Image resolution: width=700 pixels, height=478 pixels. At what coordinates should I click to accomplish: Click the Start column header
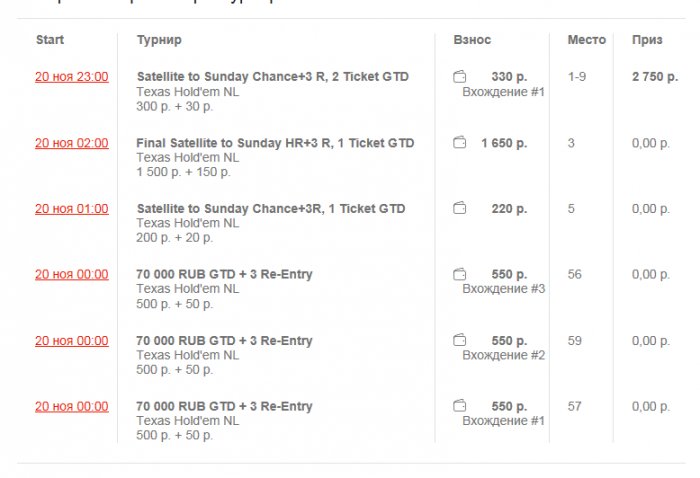pyautogui.click(x=50, y=40)
